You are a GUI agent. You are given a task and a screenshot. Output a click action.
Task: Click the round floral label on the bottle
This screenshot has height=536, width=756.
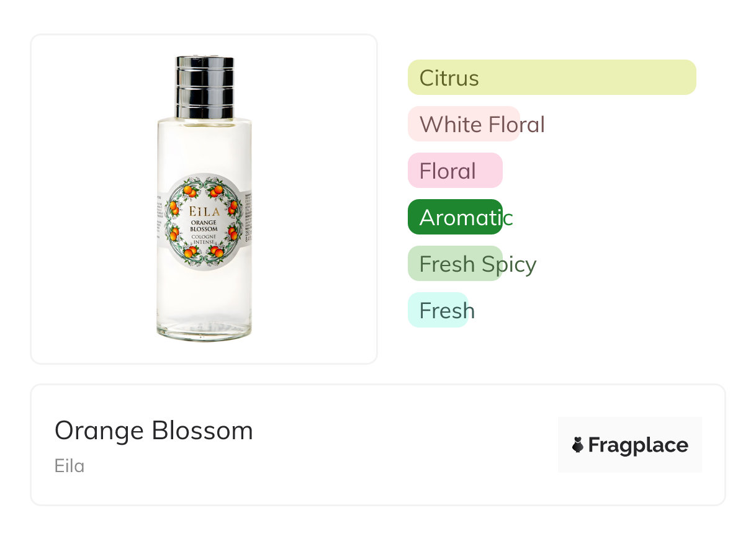pos(204,221)
